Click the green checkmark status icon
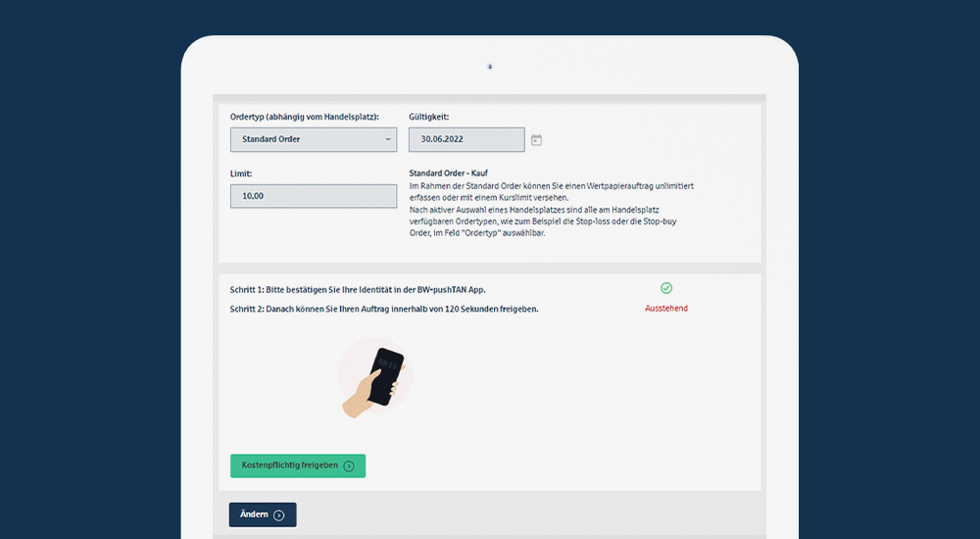This screenshot has height=539, width=980. click(x=666, y=288)
